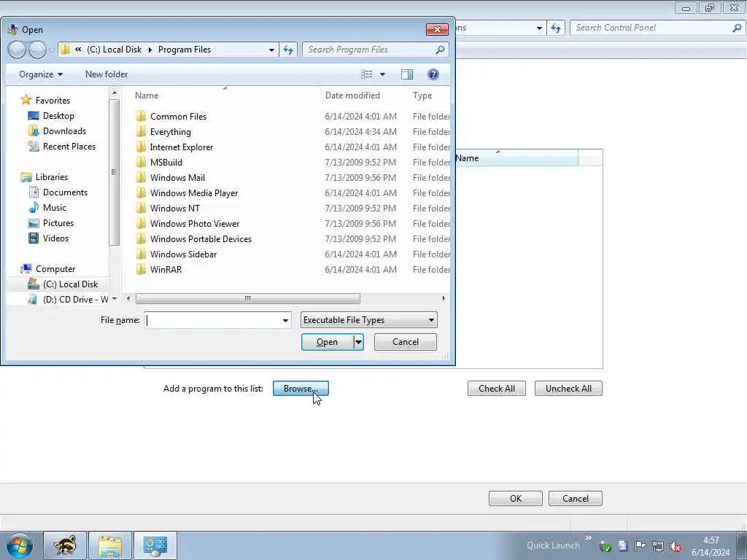Click the New folder command
The width and height of the screenshot is (747, 560).
tap(107, 74)
